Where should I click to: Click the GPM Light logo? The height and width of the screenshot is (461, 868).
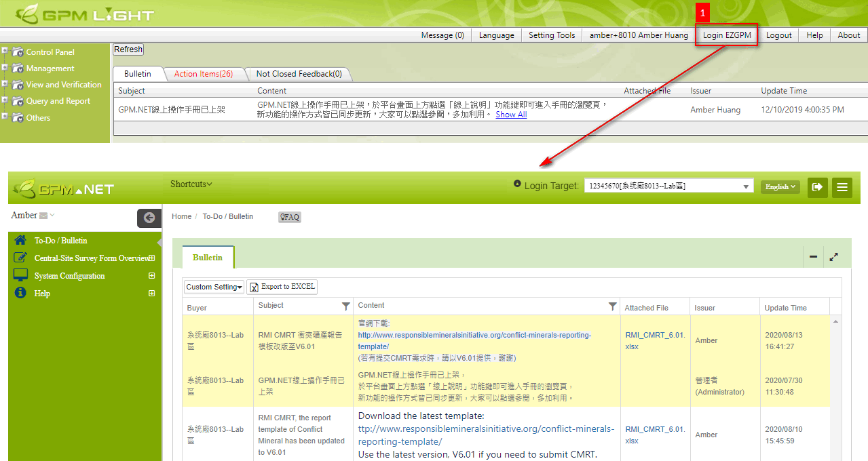click(85, 14)
